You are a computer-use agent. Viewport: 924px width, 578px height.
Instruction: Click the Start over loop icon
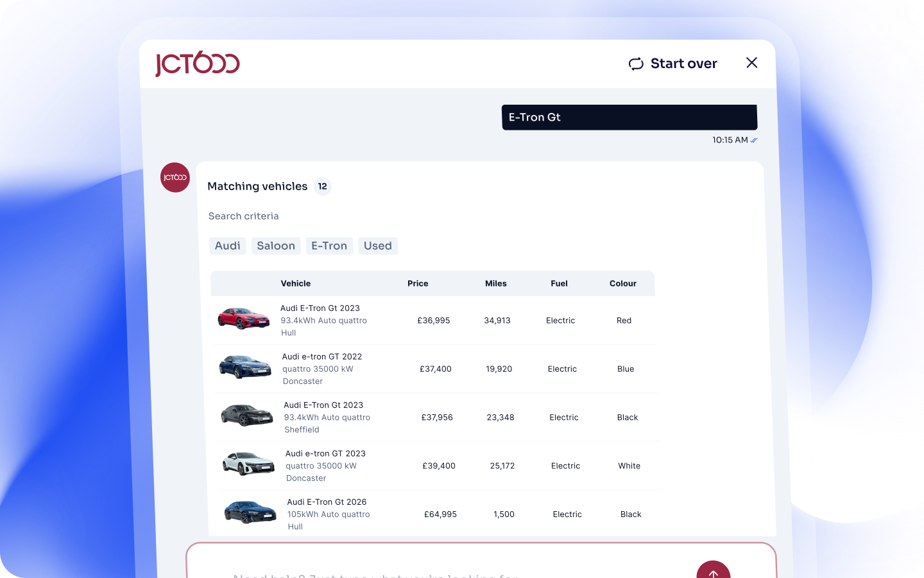(x=636, y=64)
